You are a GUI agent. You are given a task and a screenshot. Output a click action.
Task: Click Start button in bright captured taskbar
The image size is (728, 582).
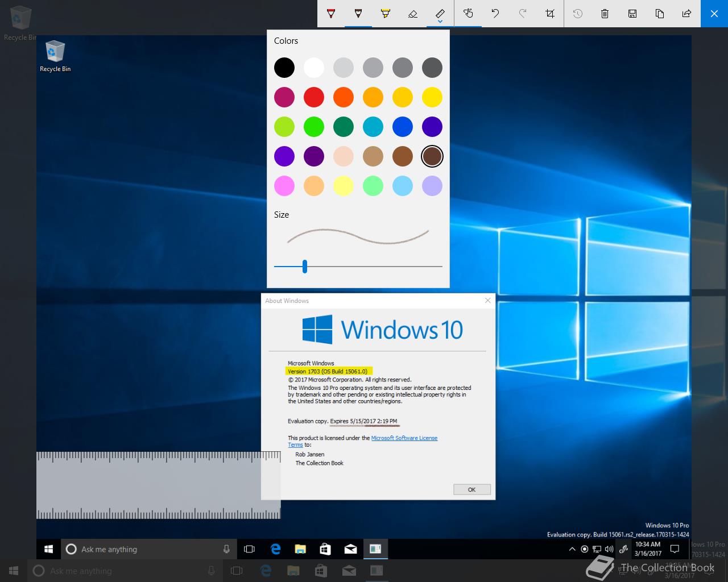click(49, 549)
